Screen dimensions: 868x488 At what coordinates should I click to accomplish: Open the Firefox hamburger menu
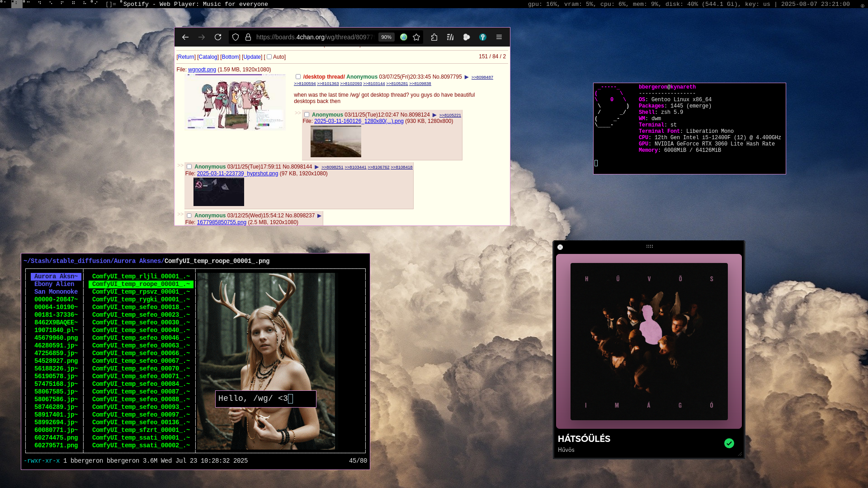click(x=499, y=37)
